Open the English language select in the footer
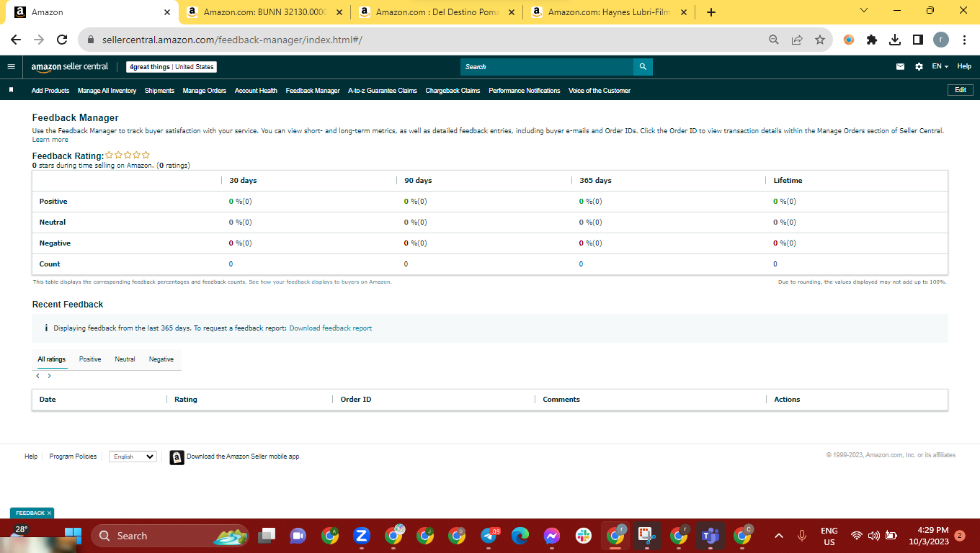This screenshot has width=980, height=553. [133, 457]
